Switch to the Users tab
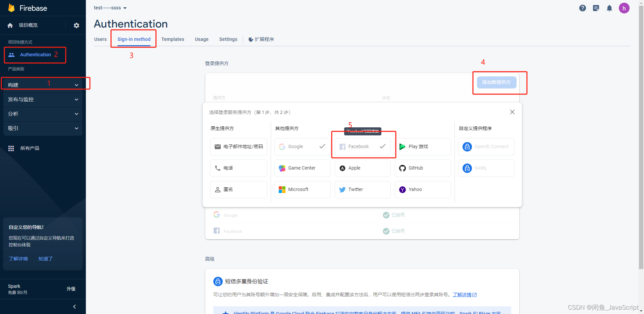The image size is (644, 314). (100, 39)
